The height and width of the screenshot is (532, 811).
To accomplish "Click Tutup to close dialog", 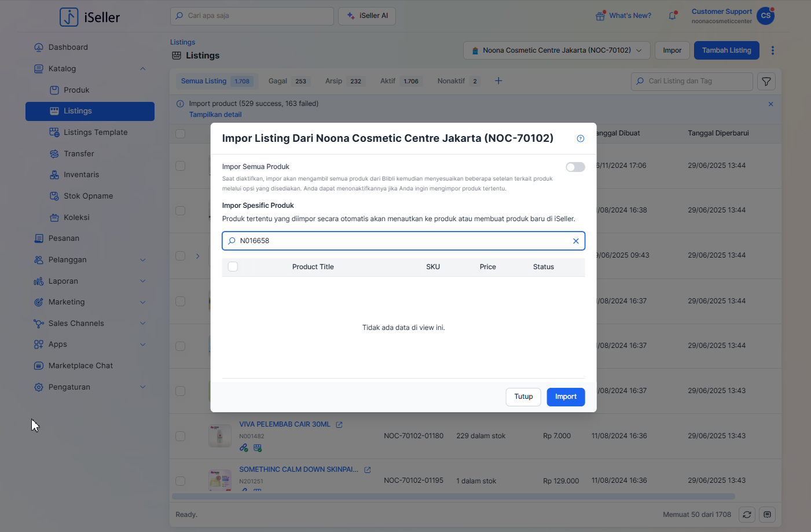I will 523,397.
